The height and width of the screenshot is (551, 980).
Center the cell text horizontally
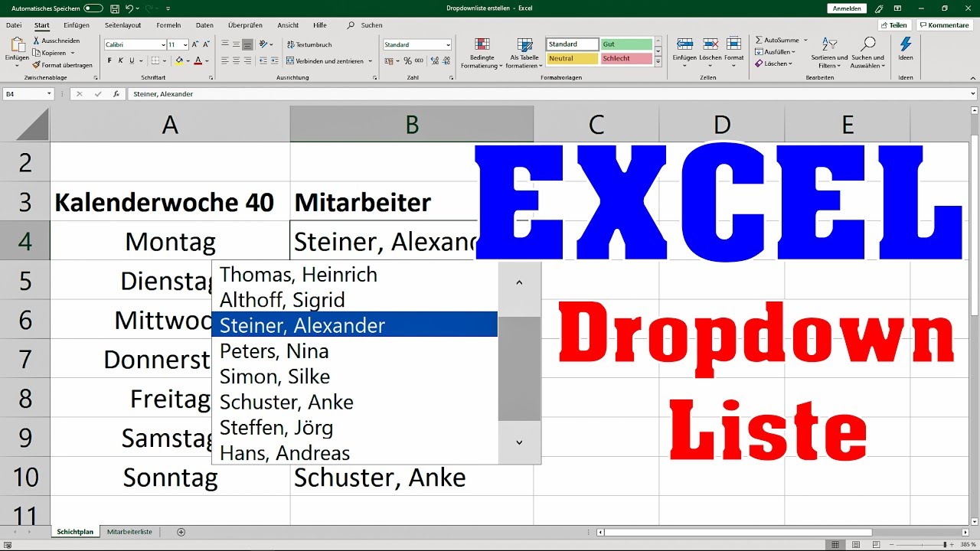(x=236, y=60)
